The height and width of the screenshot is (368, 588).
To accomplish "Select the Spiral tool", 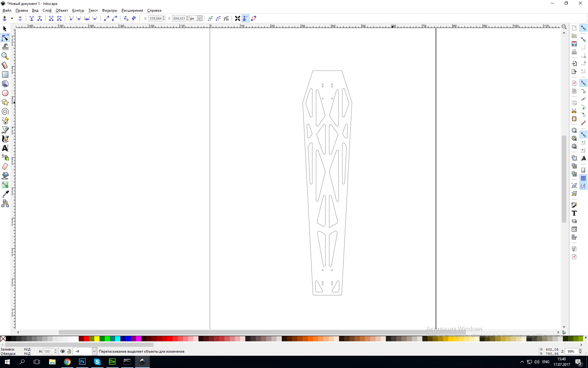I will (5, 111).
